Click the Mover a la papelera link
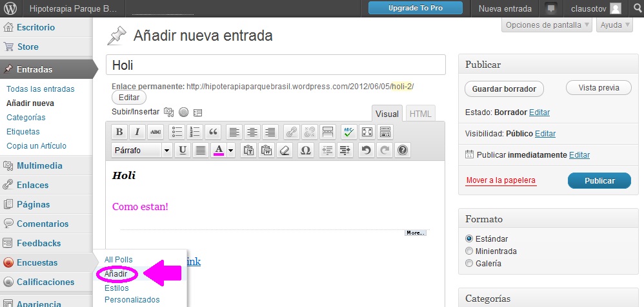The width and height of the screenshot is (644, 307). (x=501, y=180)
